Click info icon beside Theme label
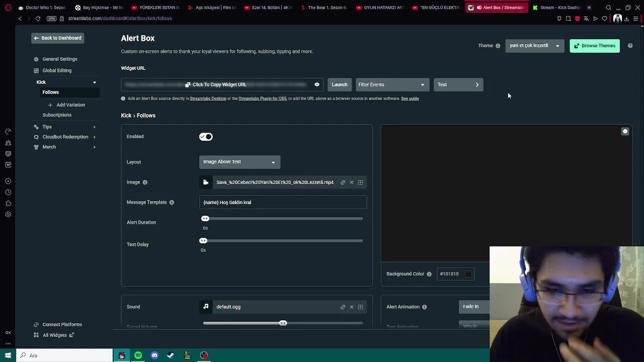This screenshot has width=644, height=362. click(498, 46)
